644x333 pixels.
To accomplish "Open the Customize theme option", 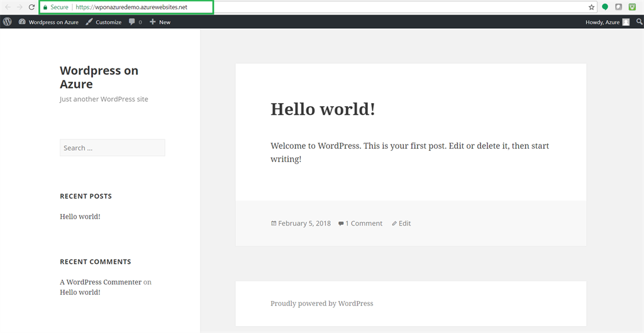I will [104, 22].
